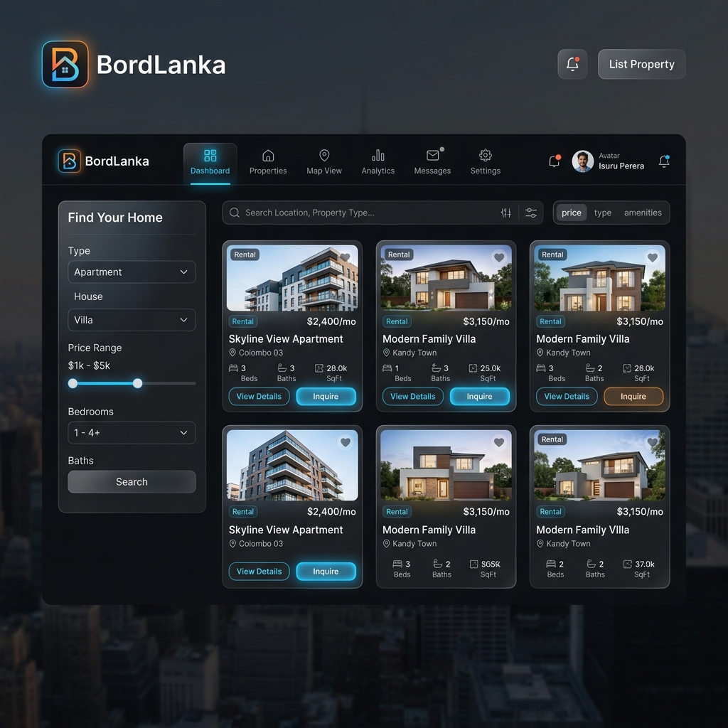Image resolution: width=728 pixels, height=728 pixels.
Task: Click the left handle of the Price Range slider
Action: click(x=73, y=383)
